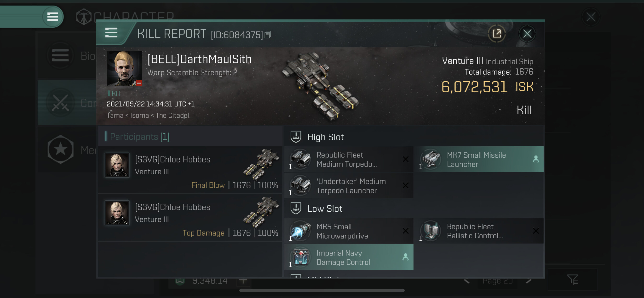This screenshot has width=644, height=298.
Task: Select the MK7 Small Missile Launcher item
Action: click(479, 159)
